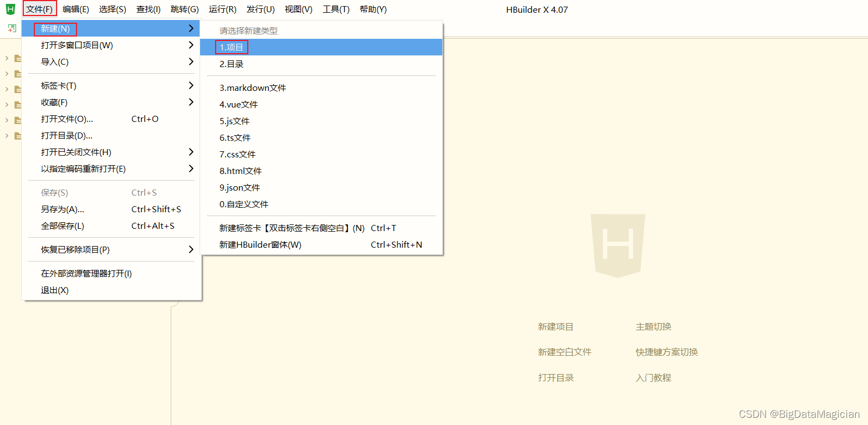Open the 帮助(Y) menu

tap(374, 9)
